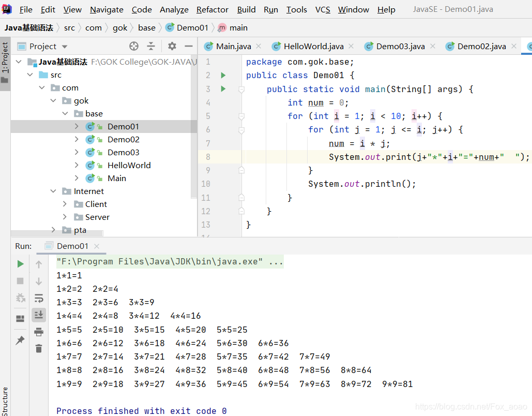Click gok in breadcrumb bar
Viewport: 532px width, 416px height.
pyautogui.click(x=120, y=28)
